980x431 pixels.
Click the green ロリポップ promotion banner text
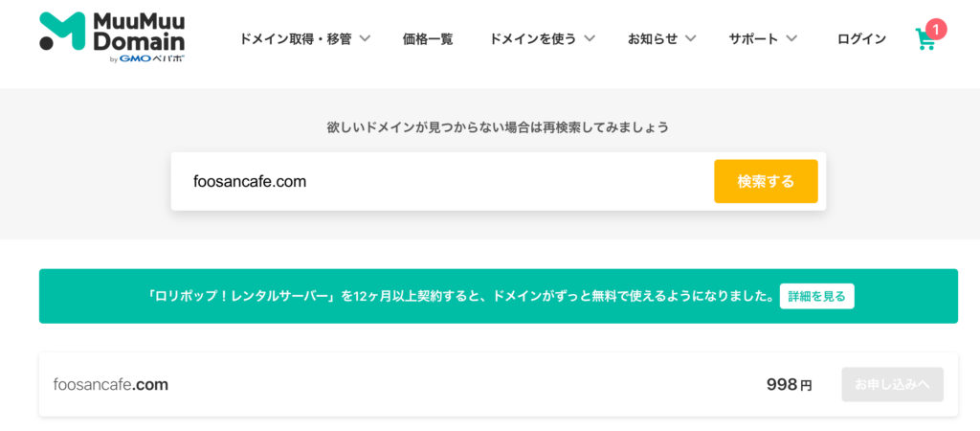tap(459, 296)
